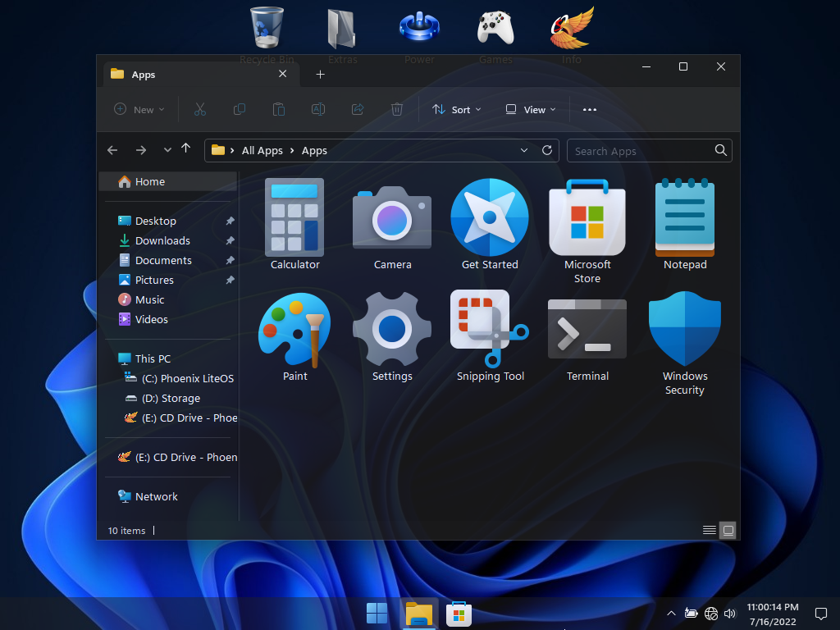Click the Delete trash toolbar icon
This screenshot has height=630, width=840.
point(397,109)
